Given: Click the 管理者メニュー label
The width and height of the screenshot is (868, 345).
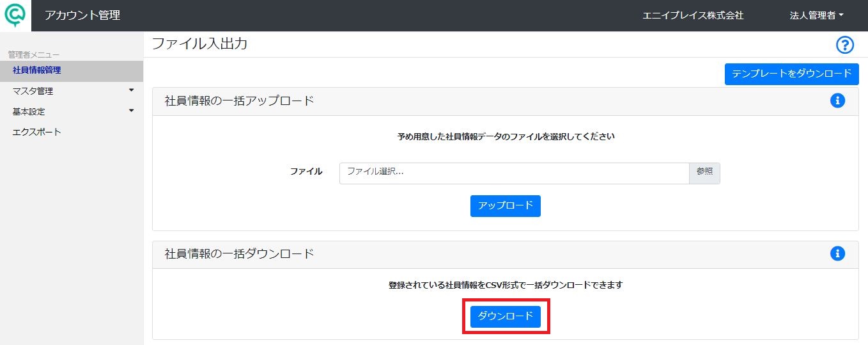Looking at the screenshot, I should point(34,55).
